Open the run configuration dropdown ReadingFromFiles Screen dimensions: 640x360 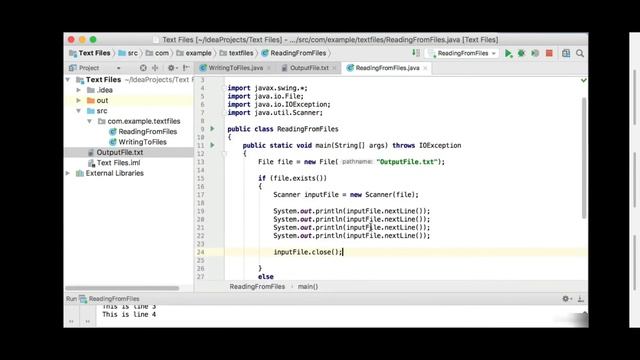(x=462, y=53)
